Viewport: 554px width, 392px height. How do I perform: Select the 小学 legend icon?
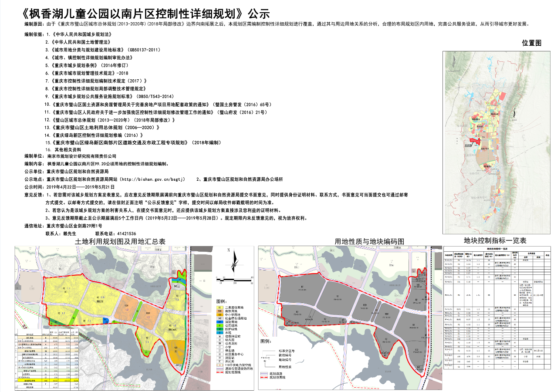[220, 347]
